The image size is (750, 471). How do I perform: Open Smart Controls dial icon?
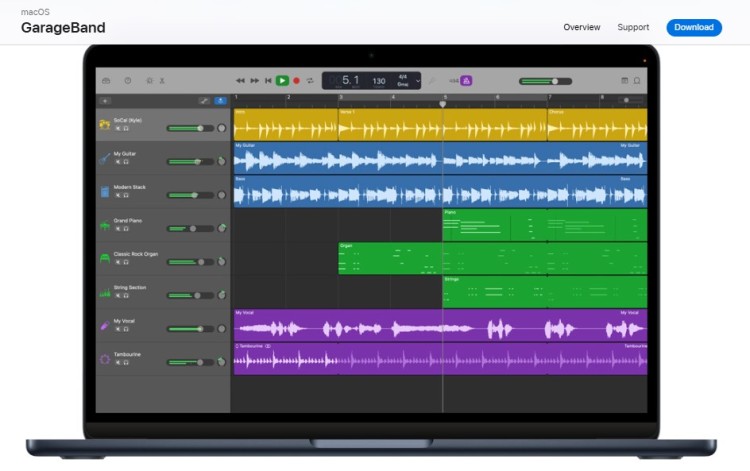(150, 81)
